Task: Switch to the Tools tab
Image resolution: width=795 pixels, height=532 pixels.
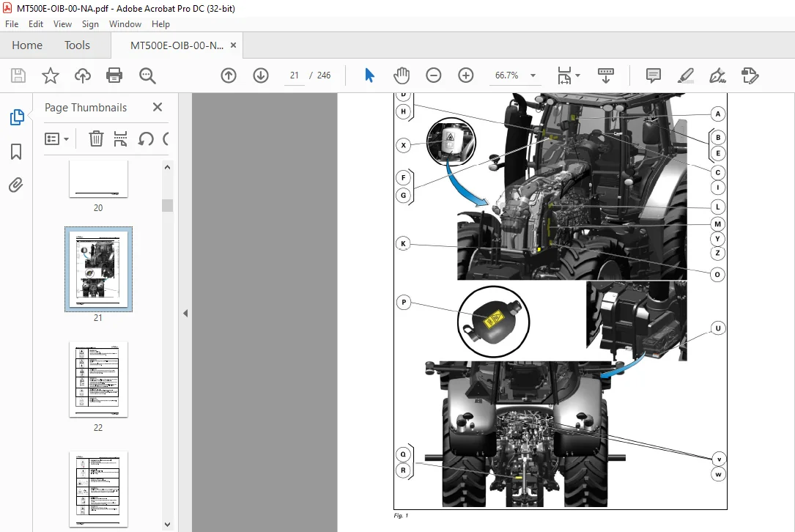Action: click(x=77, y=45)
